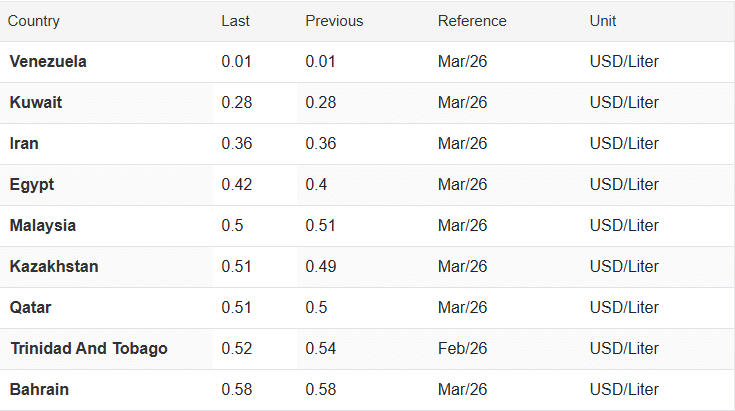Open the Trinidad And Tobago link

click(89, 349)
